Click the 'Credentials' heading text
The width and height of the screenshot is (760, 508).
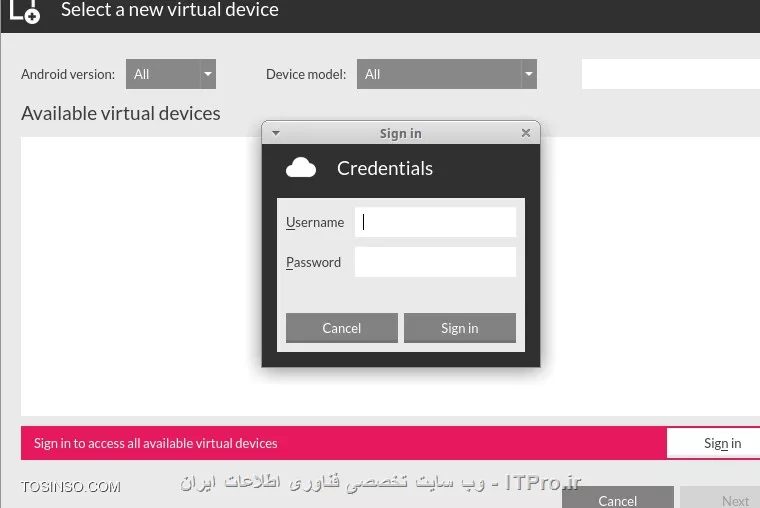click(385, 168)
